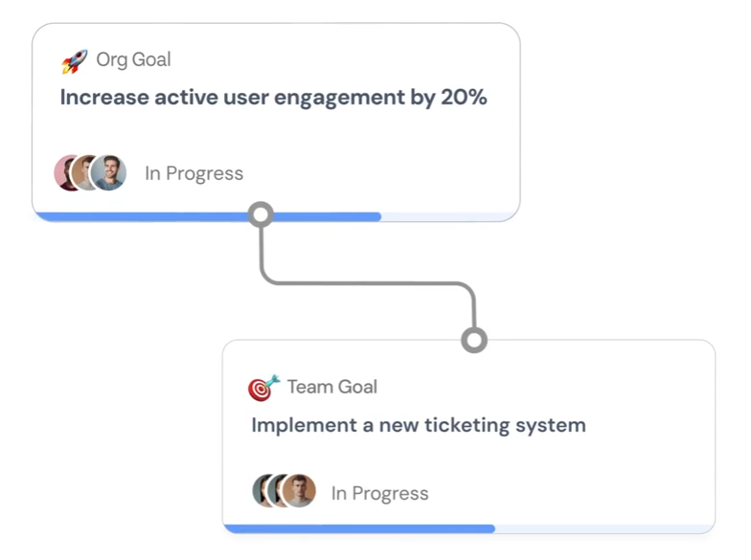Click the "Org Goal" type label
The width and height of the screenshot is (751, 560).
click(x=133, y=59)
